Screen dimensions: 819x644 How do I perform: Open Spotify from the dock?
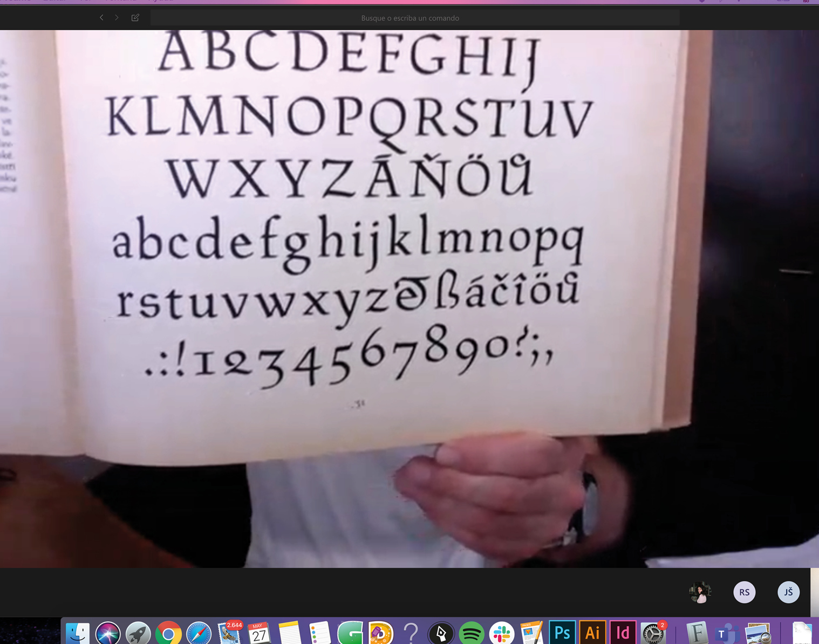(x=471, y=633)
